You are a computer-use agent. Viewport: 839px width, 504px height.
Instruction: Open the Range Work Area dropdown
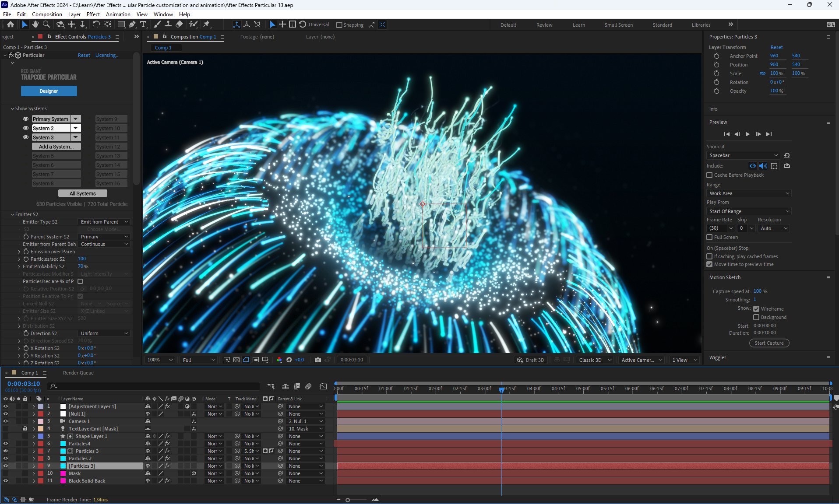(x=749, y=193)
